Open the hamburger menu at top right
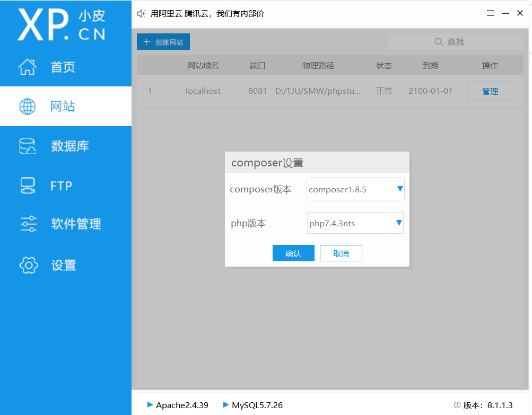The image size is (532, 415). [490, 13]
